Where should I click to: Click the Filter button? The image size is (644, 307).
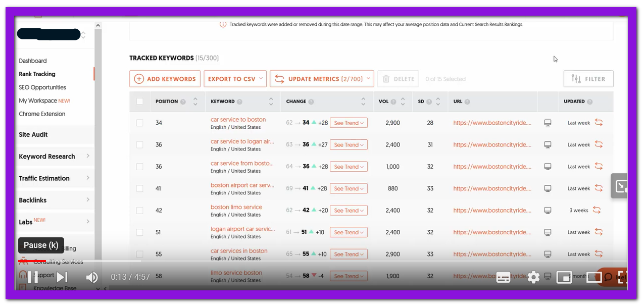pyautogui.click(x=588, y=79)
